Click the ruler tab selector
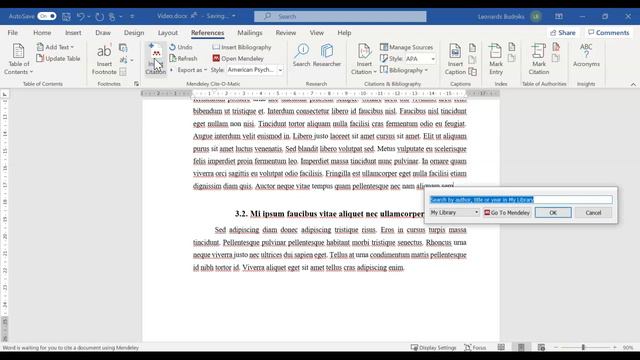The image size is (640, 360). coord(4,95)
